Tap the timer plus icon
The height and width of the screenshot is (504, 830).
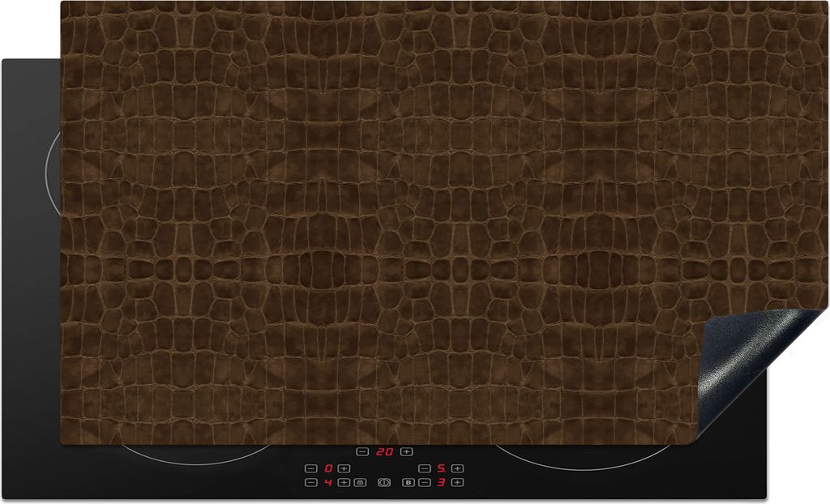click(x=406, y=452)
